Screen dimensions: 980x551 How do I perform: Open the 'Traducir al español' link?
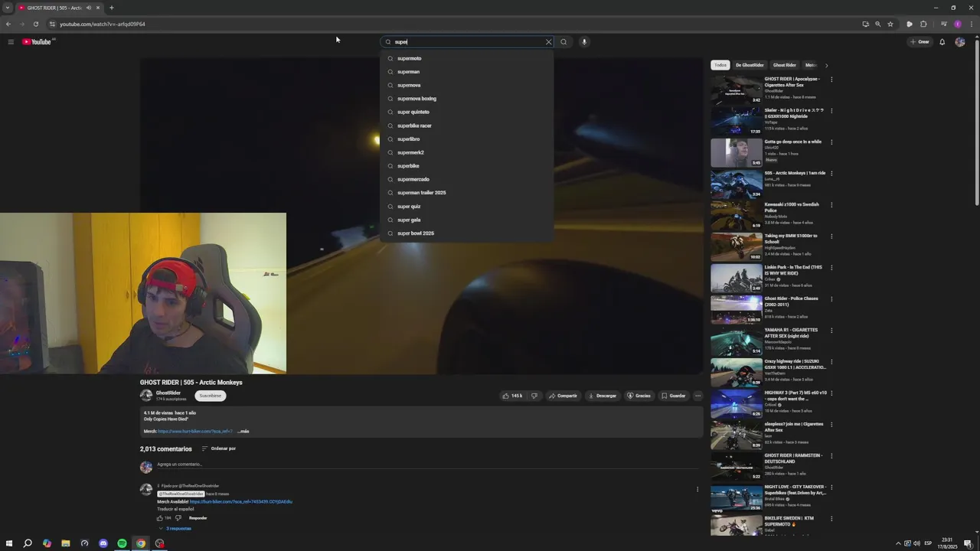point(175,509)
